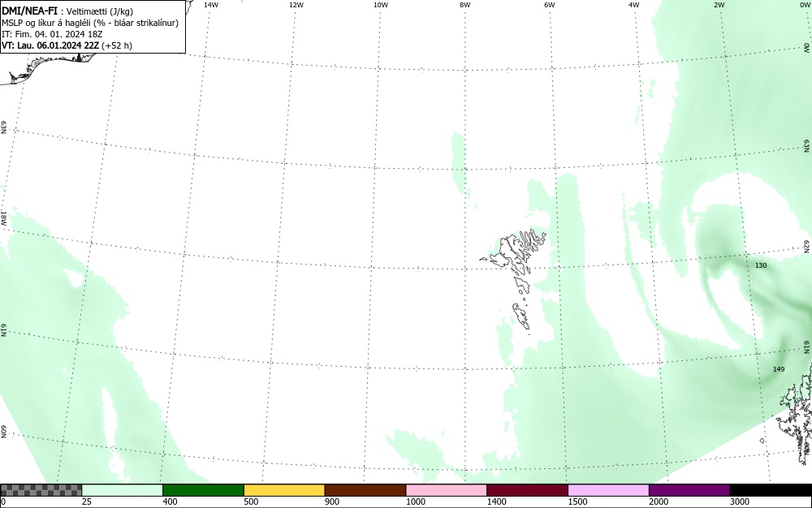The image size is (812, 508).
Task: Click the DMI/NEA-FI title text
Action: click(x=29, y=11)
